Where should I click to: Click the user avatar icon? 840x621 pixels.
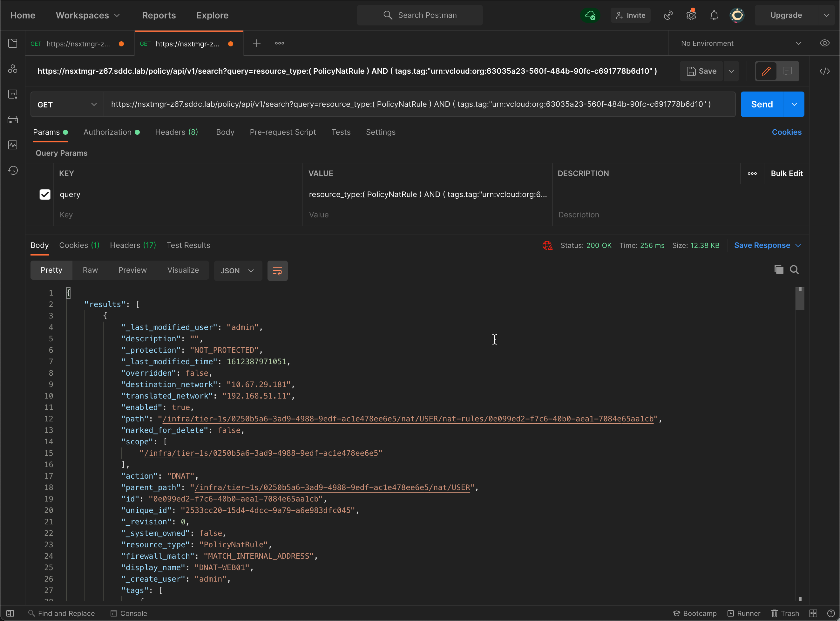[737, 15]
